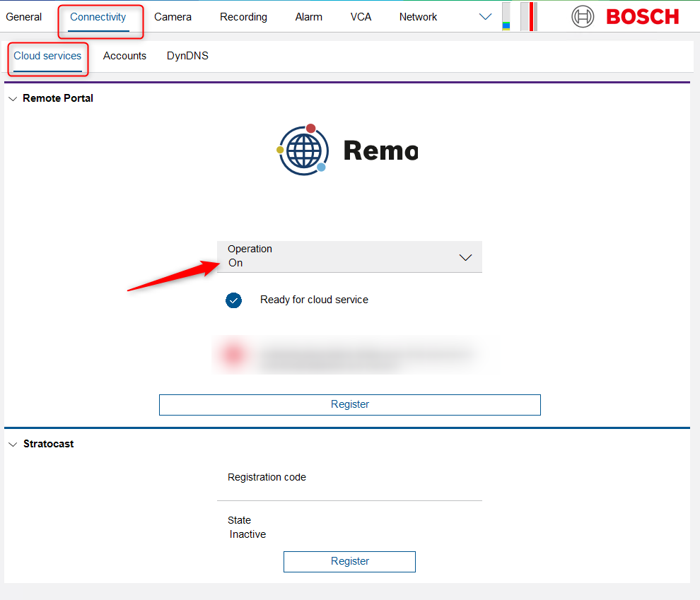Viewport: 700px width, 600px height.
Task: Click the blue and green load indicator bar
Action: (x=506, y=17)
